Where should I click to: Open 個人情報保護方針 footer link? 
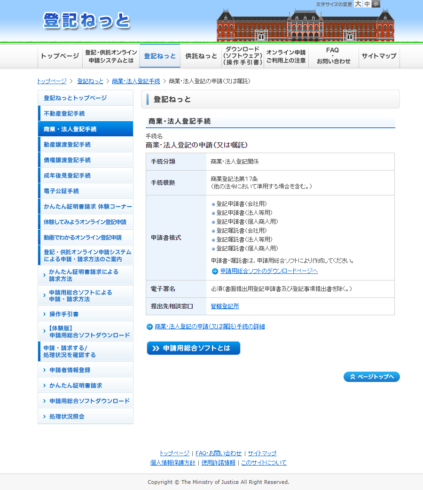(172, 463)
